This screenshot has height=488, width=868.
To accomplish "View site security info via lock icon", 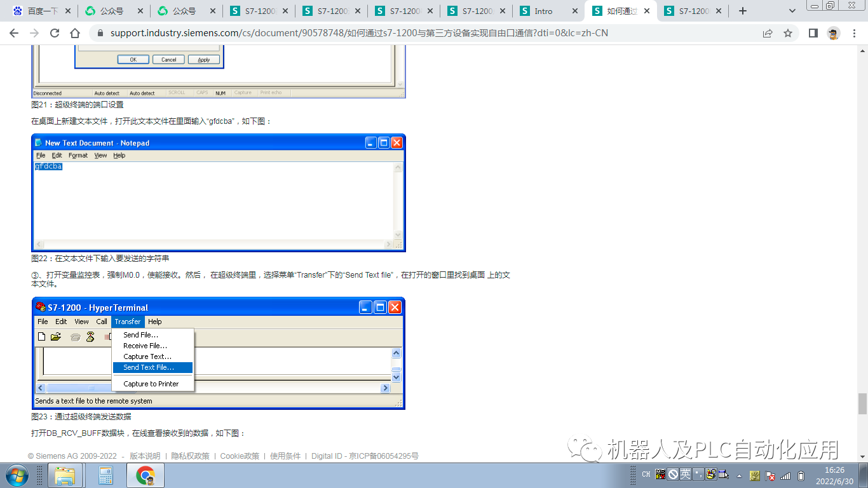I will [100, 33].
